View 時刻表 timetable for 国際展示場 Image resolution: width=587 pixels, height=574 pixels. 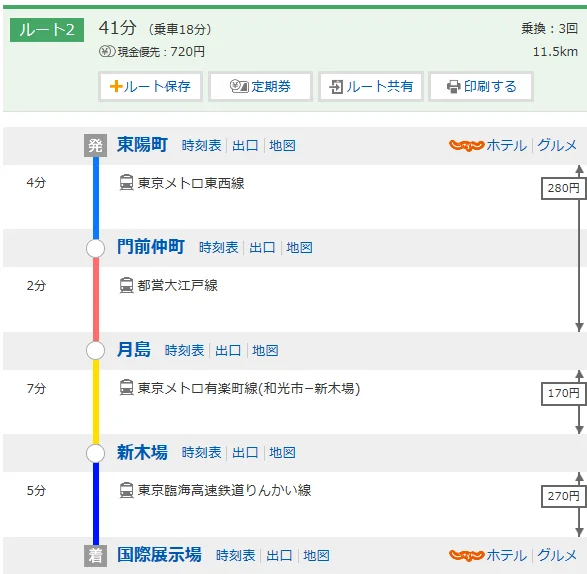click(235, 555)
